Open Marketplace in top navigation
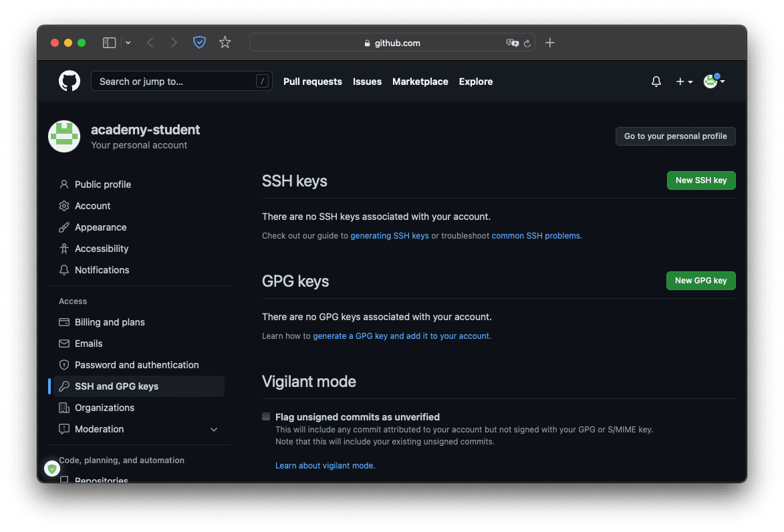The width and height of the screenshot is (784, 532). pos(420,82)
